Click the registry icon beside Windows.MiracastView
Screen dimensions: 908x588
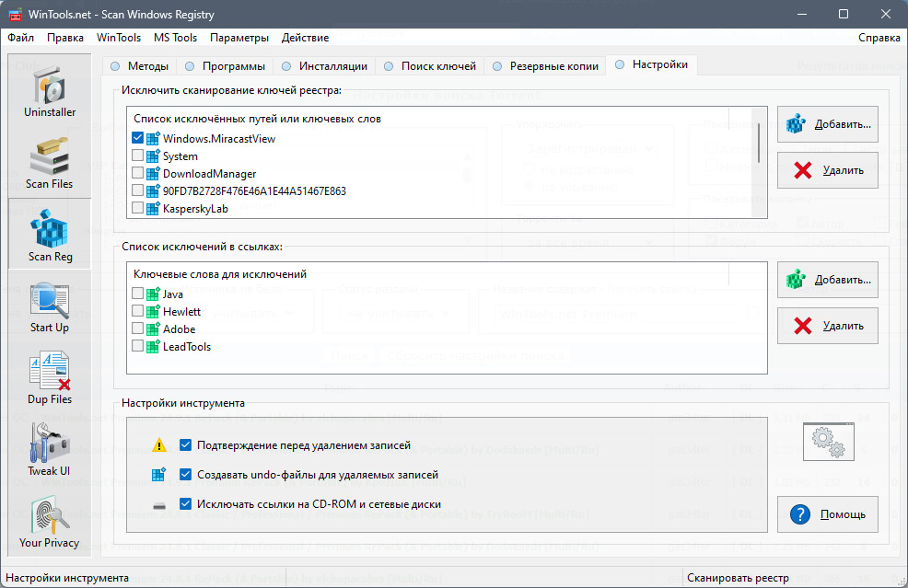(153, 138)
